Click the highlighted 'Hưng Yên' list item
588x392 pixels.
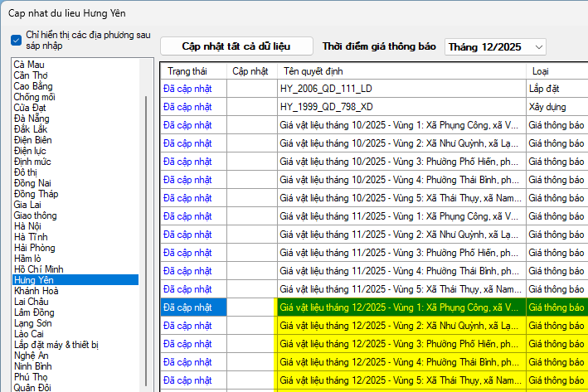tap(35, 280)
